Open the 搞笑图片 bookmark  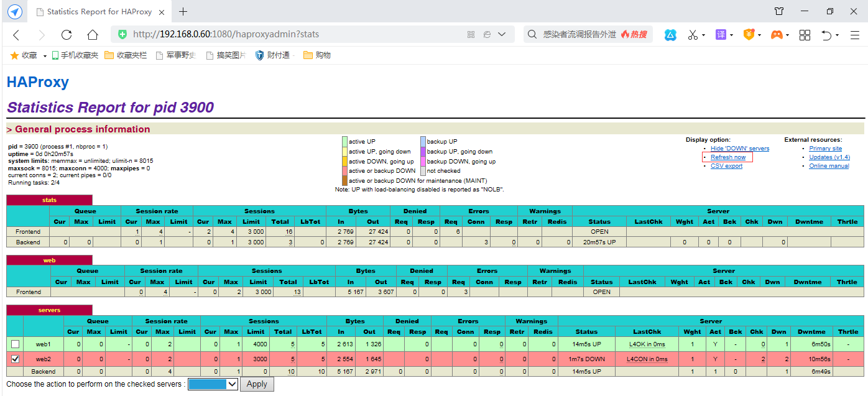click(x=226, y=55)
